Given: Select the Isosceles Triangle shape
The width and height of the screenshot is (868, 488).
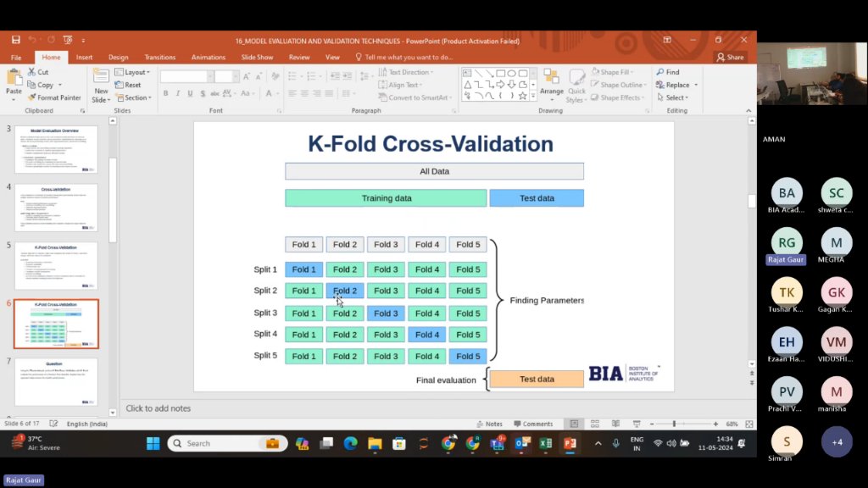Looking at the screenshot, I should (467, 84).
